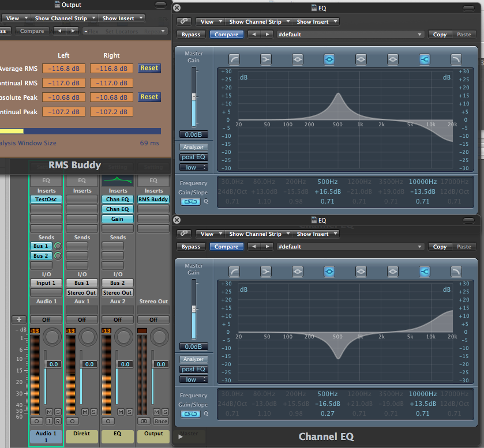The height and width of the screenshot is (448, 484).
Task: Toggle 3500Hz bell band in the 500Hz-boost EQ window
Action: point(393,59)
